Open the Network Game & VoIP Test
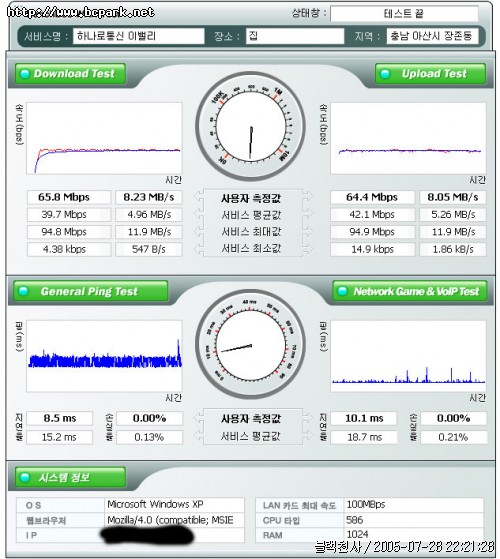 [410, 291]
